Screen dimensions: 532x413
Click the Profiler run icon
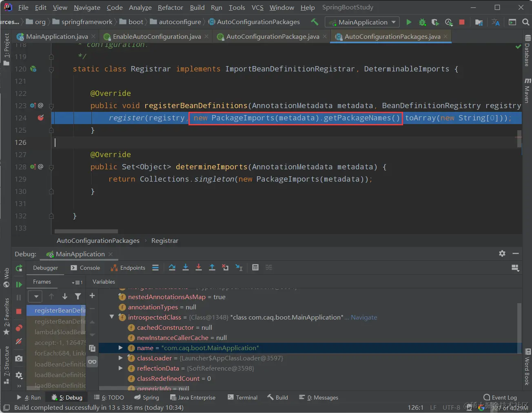tap(449, 22)
